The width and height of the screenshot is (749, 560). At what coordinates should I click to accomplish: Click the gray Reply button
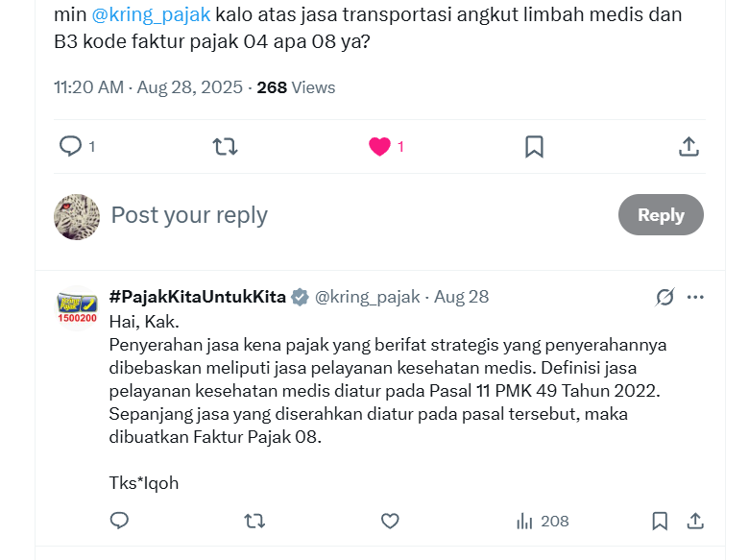pos(661,215)
